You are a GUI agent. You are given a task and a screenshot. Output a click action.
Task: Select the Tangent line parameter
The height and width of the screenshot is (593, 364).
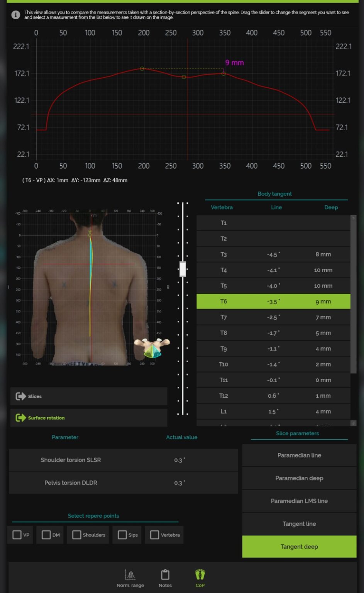[x=299, y=524]
